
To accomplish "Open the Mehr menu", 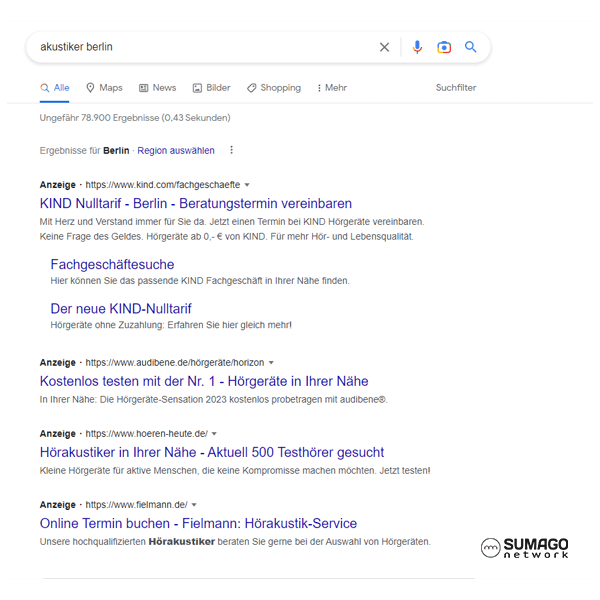I will [331, 88].
